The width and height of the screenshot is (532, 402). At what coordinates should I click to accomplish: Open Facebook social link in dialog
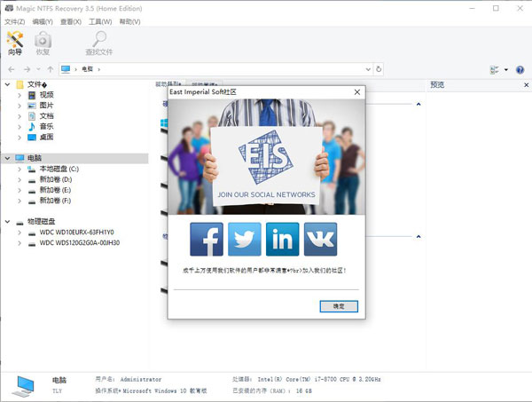(x=207, y=240)
